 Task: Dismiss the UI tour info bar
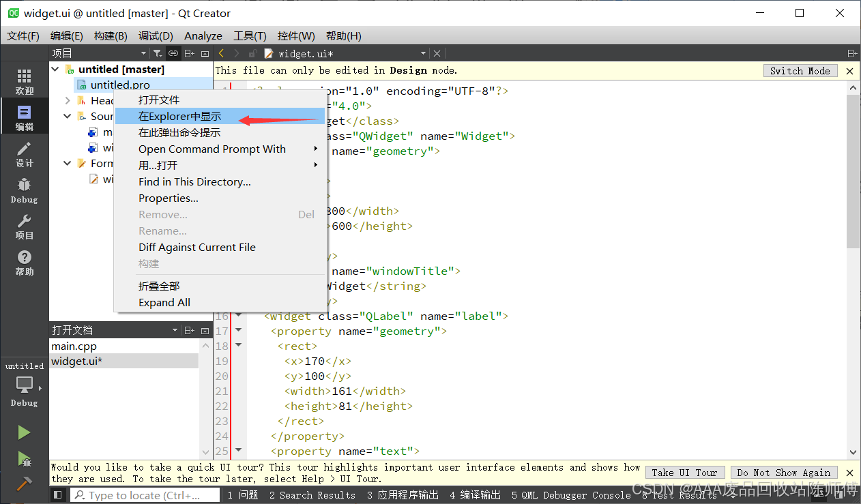pyautogui.click(x=849, y=472)
